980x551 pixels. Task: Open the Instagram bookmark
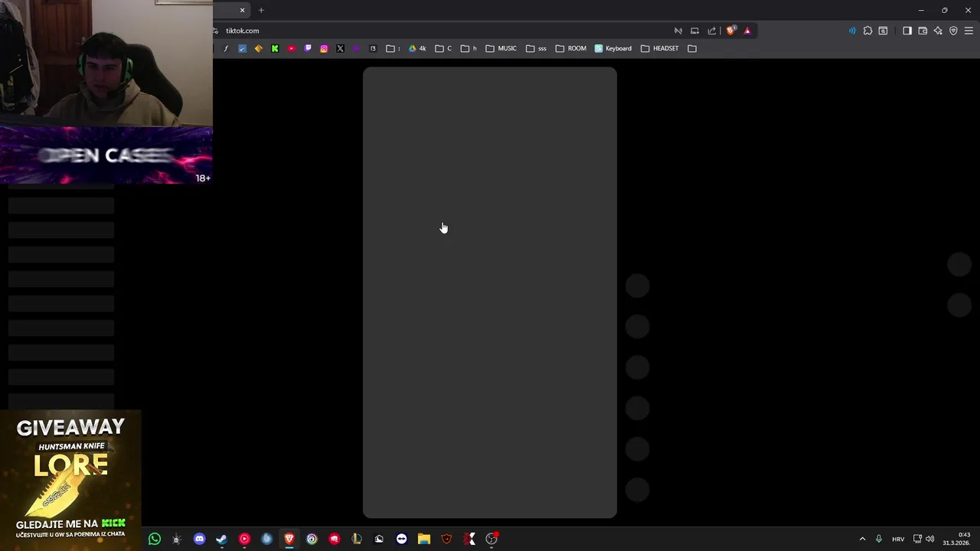324,48
